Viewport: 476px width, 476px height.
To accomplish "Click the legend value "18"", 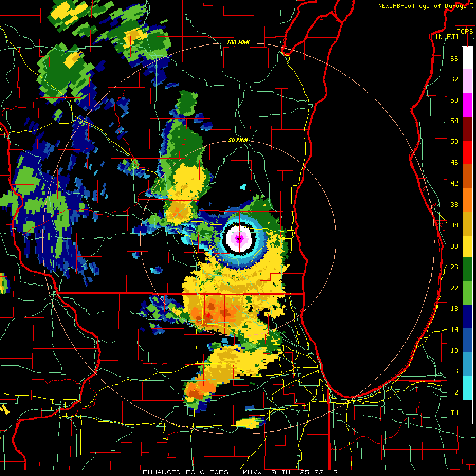I will (x=454, y=309).
